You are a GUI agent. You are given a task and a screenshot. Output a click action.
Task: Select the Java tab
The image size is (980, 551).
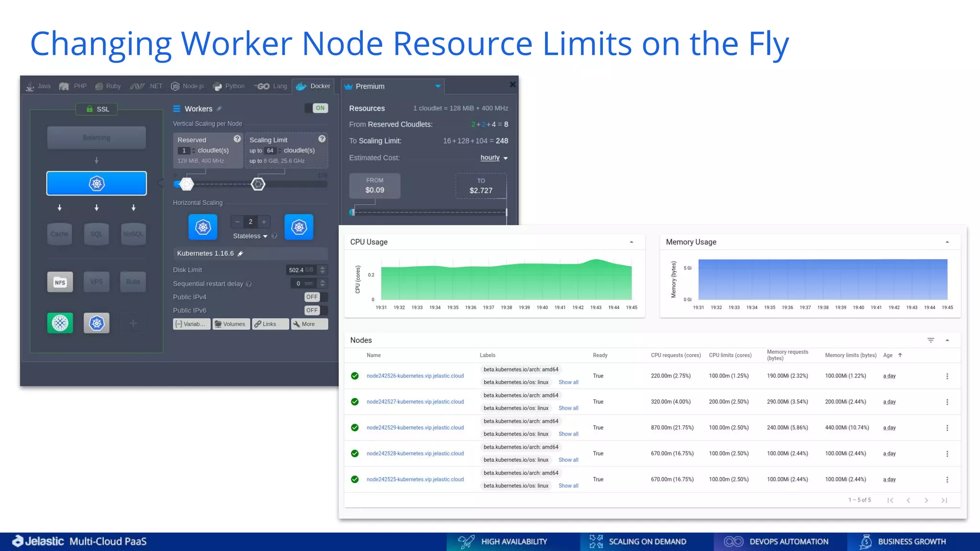tap(38, 86)
